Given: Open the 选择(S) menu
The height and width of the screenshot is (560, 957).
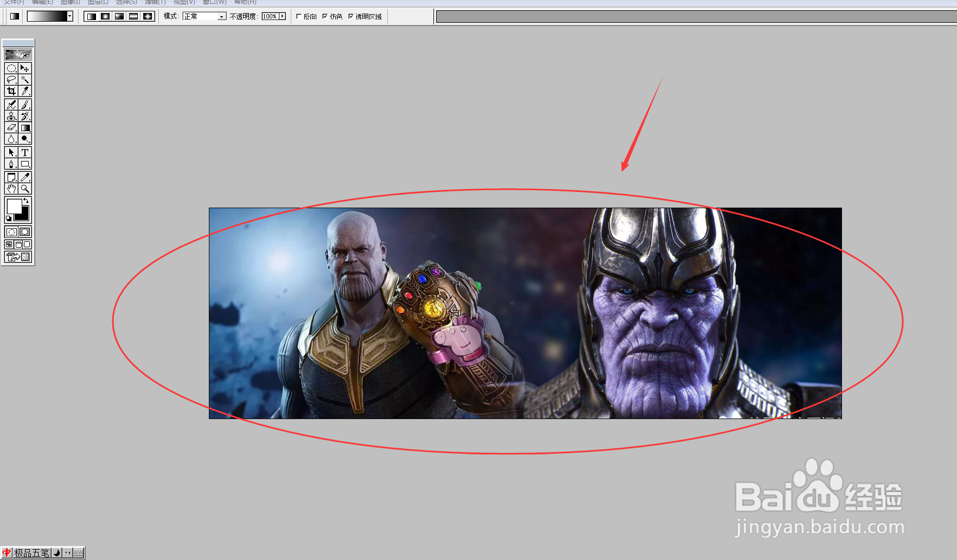Looking at the screenshot, I should pyautogui.click(x=126, y=2).
